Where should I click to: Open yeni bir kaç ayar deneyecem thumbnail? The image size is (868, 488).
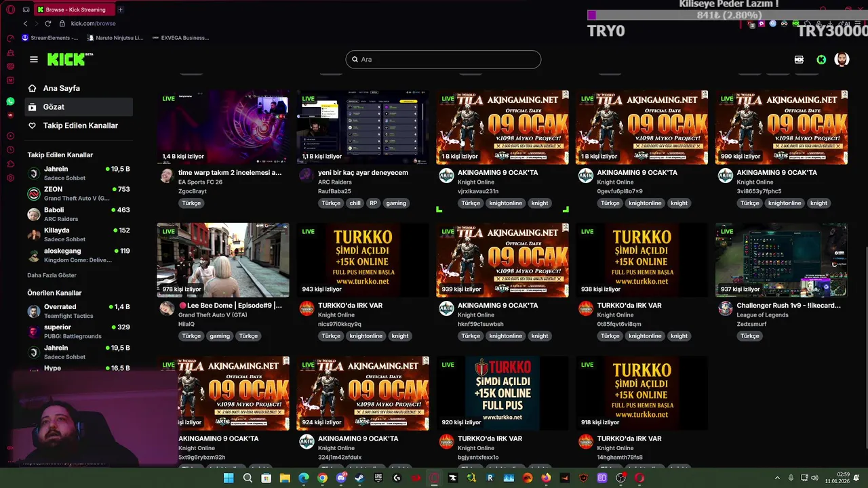363,127
